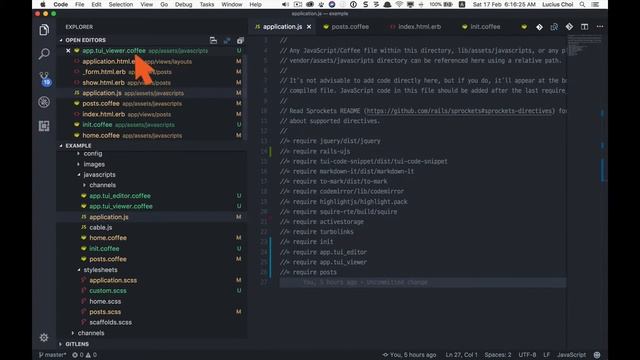Click line 27 in the editor

click(423, 282)
